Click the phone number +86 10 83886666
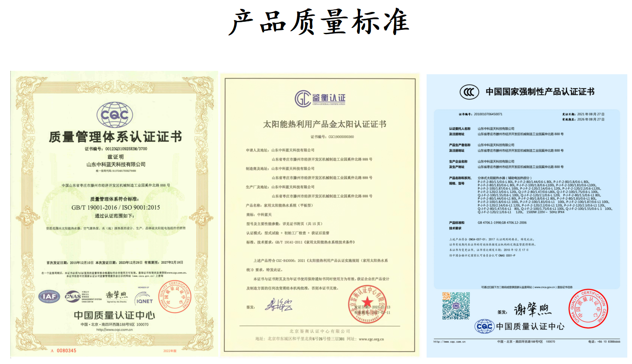Image resolution: width=632 pixels, height=364 pixels. (608, 342)
